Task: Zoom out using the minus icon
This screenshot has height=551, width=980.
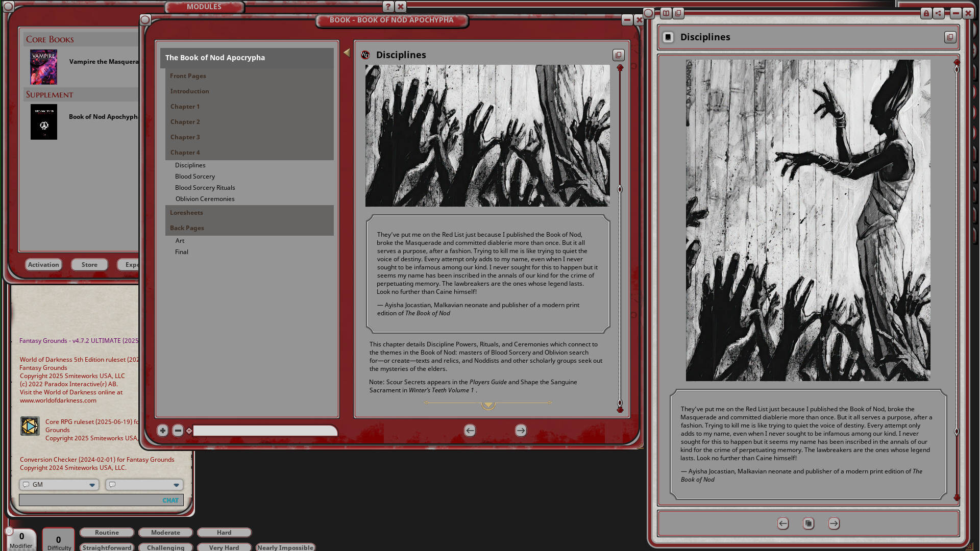Action: pos(178,431)
